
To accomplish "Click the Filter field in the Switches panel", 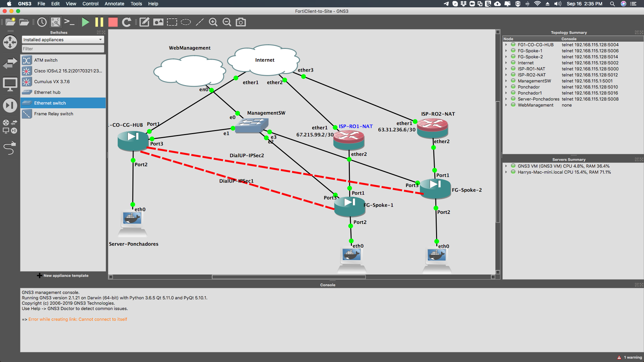I will click(62, 49).
